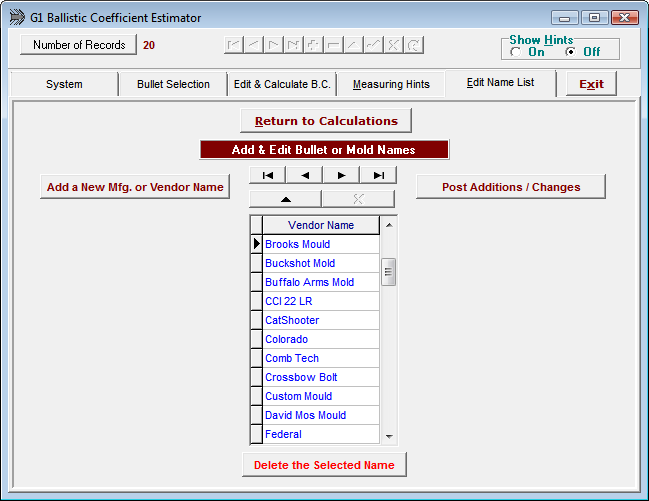Switch to Bullet Selection tab
The image size is (649, 501).
[x=173, y=84]
